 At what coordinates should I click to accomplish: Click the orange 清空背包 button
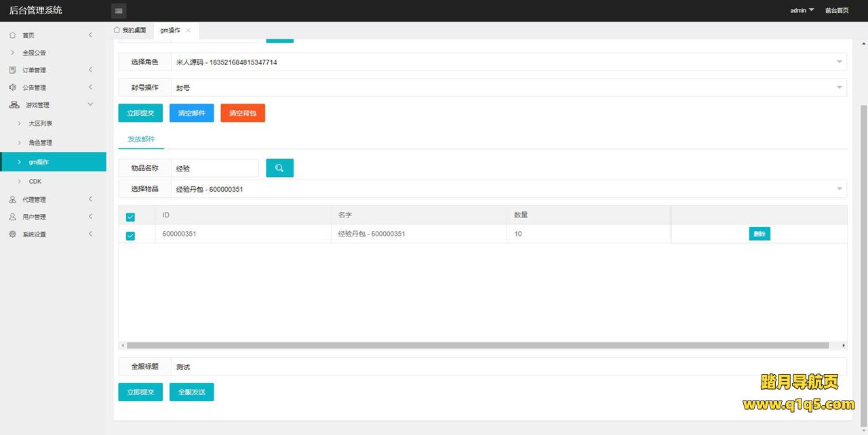(243, 113)
